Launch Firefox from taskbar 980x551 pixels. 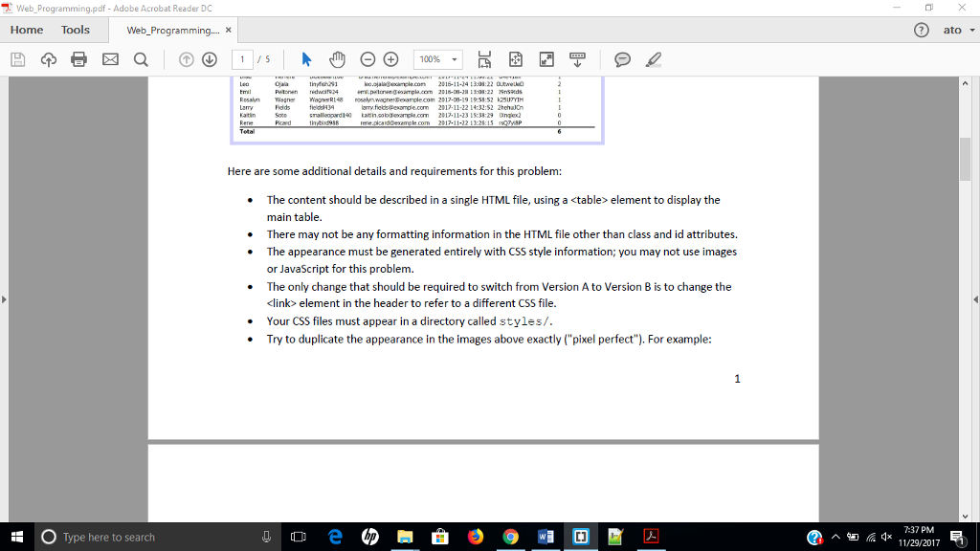click(475, 537)
